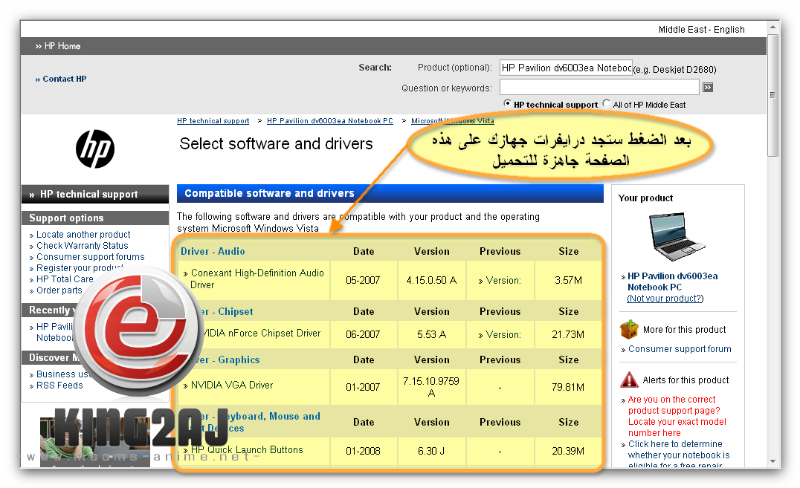Open Check Warranty Status link
Screen dimensions: 800x488
[83, 246]
